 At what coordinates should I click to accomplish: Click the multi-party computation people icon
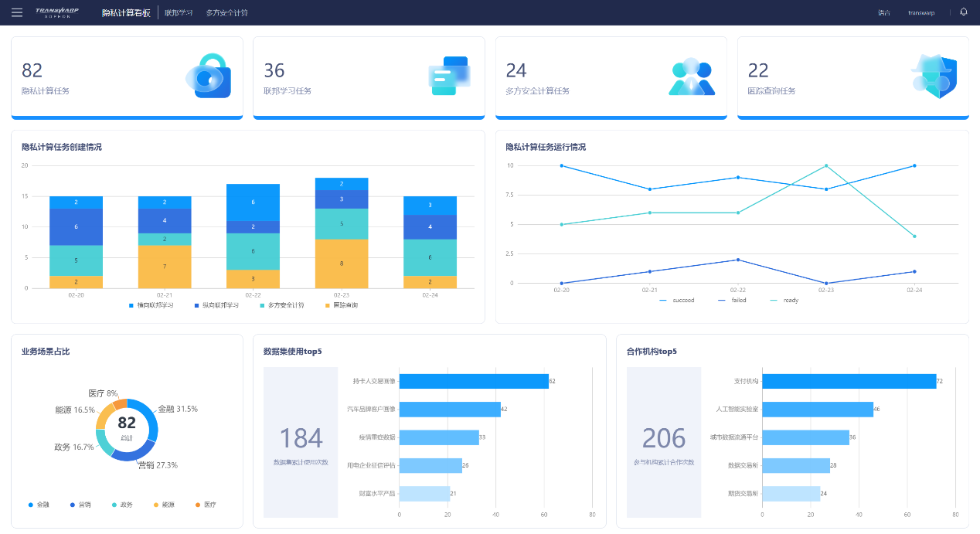pyautogui.click(x=692, y=77)
